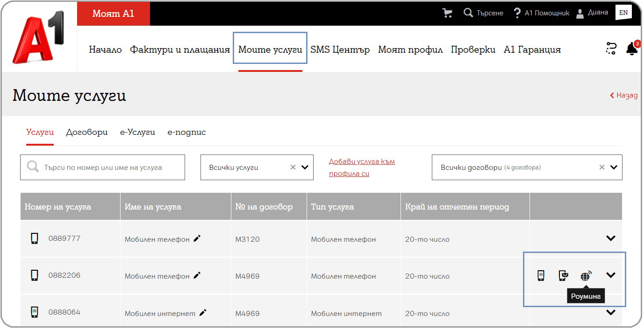Viewport: 644px width, 330px height.
Task: Open Моят профил menu
Action: [x=410, y=49]
